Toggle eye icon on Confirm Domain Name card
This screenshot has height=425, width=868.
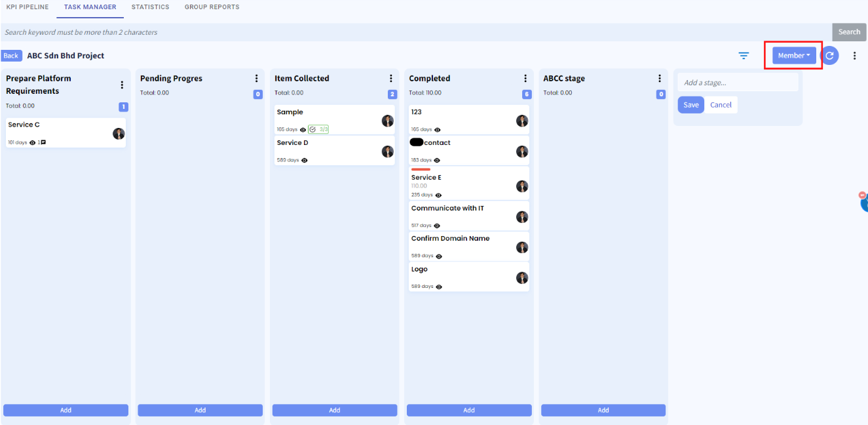(438, 256)
